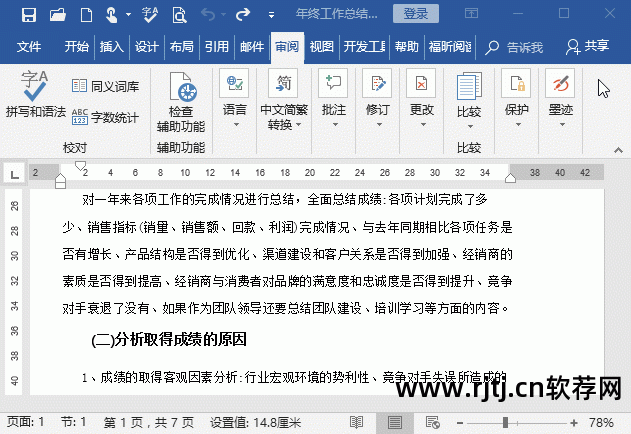Click 字数统计 word count
This screenshot has width=631, height=434.
pyautogui.click(x=105, y=117)
